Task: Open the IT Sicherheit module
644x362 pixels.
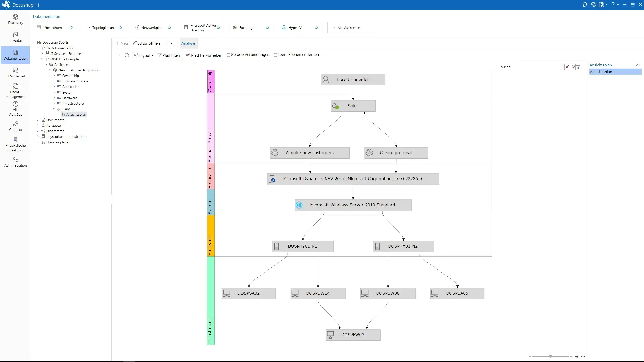Action: tap(15, 73)
